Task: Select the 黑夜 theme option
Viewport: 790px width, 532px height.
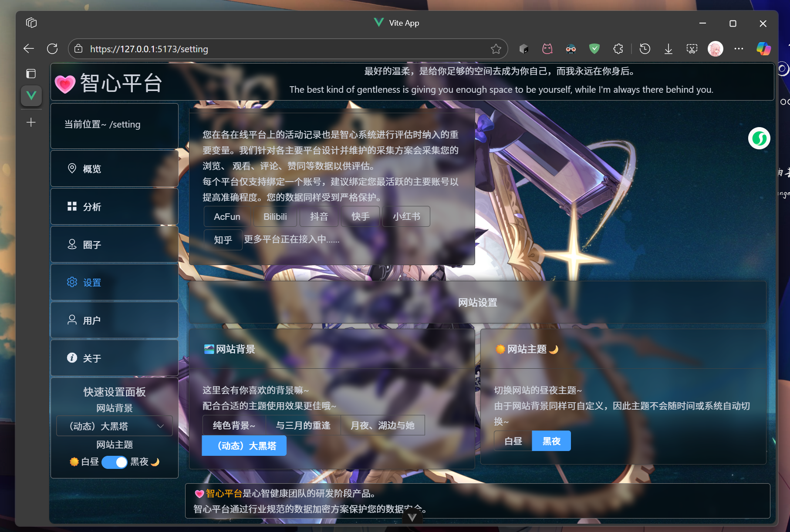Action: 551,441
